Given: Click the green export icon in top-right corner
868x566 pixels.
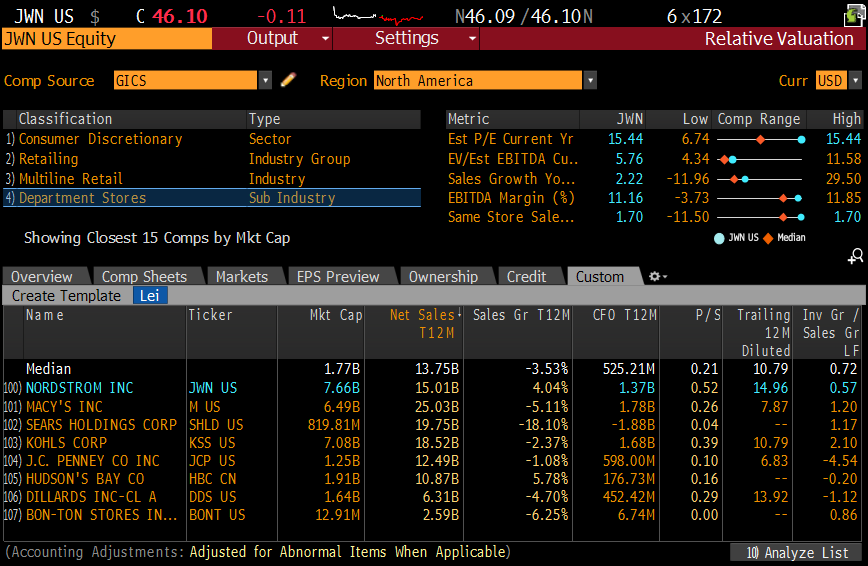Looking at the screenshot, I should 855,14.
